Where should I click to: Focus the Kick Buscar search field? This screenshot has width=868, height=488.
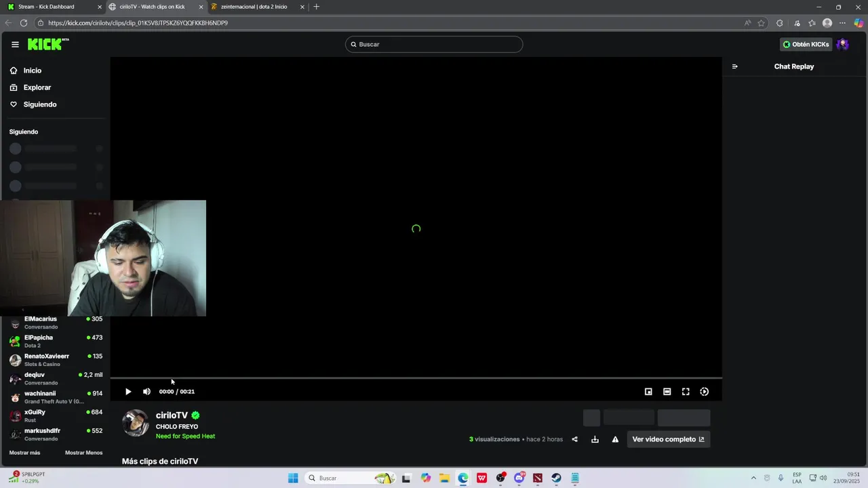click(x=434, y=44)
